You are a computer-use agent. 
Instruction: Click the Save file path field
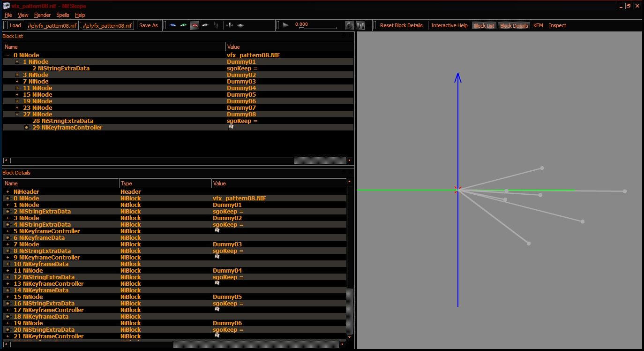click(x=108, y=25)
